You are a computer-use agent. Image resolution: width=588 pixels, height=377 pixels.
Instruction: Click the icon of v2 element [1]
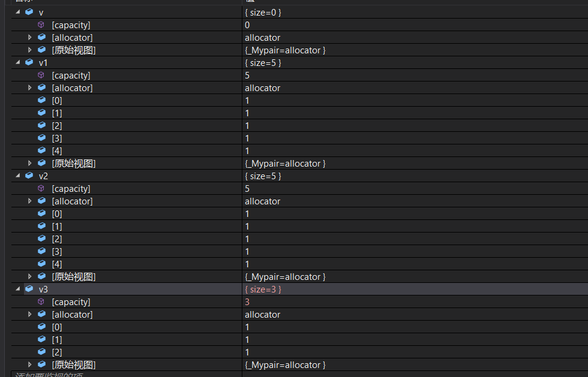tap(41, 226)
